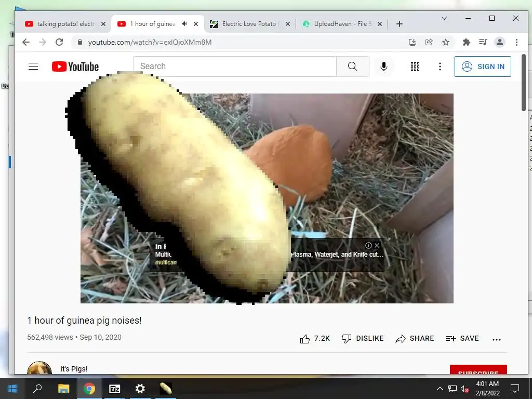532x399 pixels.
Task: Click the YouTube search magnifier button
Action: [x=353, y=66]
